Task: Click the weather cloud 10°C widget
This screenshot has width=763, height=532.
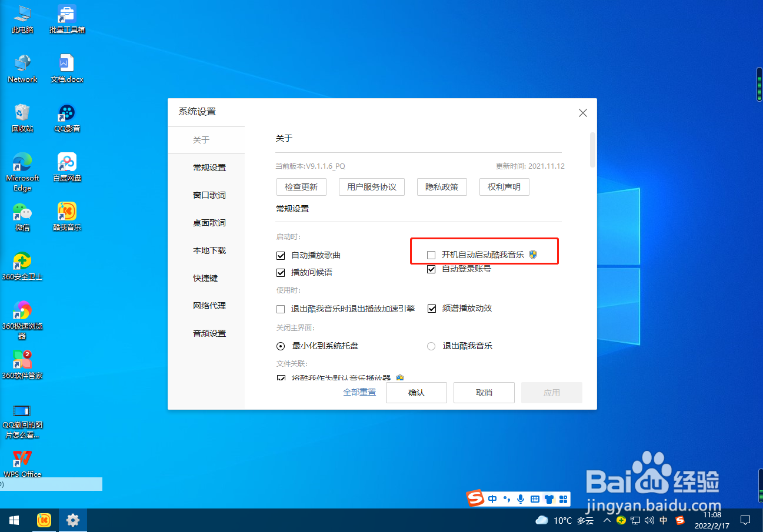Action: point(564,520)
